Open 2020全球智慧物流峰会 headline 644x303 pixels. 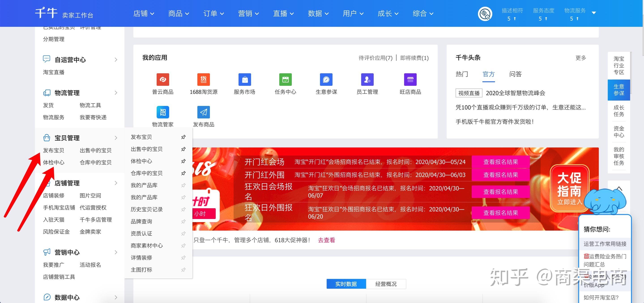click(515, 93)
